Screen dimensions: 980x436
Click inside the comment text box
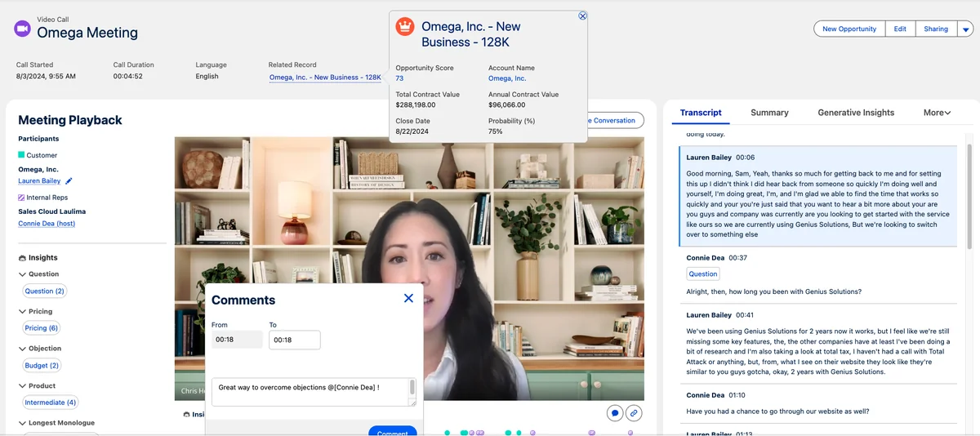(310, 392)
